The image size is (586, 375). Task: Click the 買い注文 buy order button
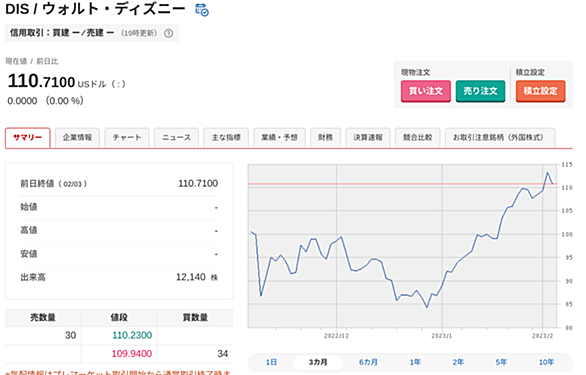click(426, 91)
